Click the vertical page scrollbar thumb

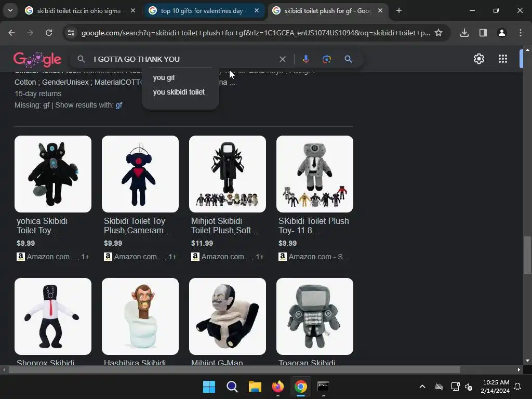point(527,255)
